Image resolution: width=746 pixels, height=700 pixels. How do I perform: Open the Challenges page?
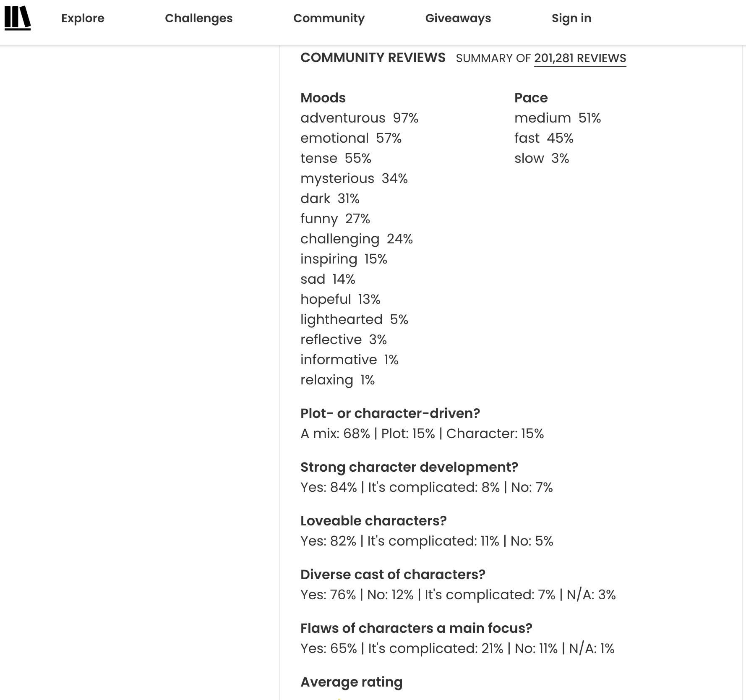199,18
